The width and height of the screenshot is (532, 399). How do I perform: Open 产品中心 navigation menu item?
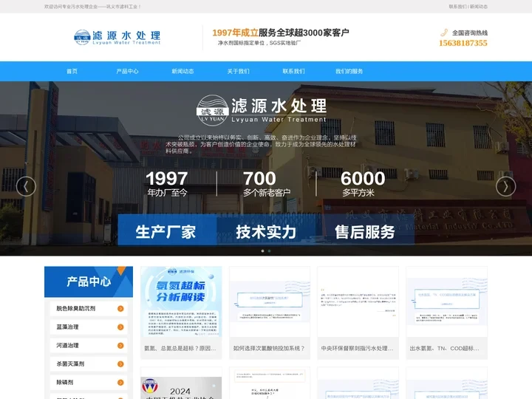coord(127,71)
